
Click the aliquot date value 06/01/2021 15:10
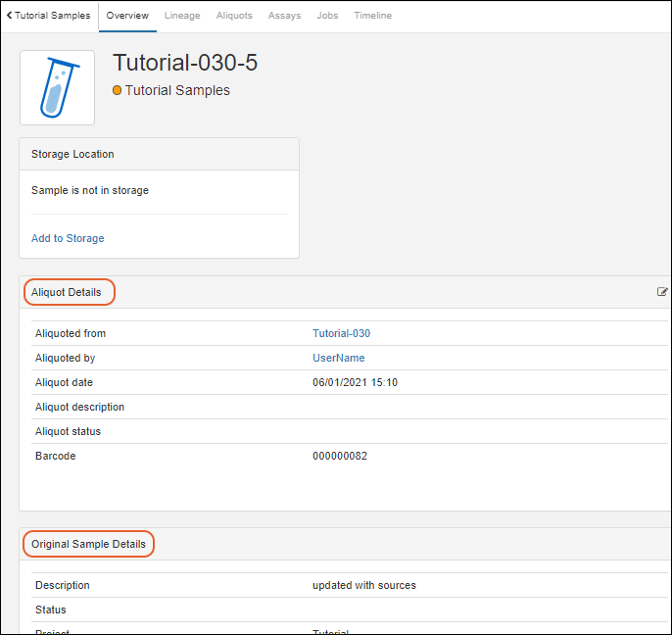coord(355,382)
